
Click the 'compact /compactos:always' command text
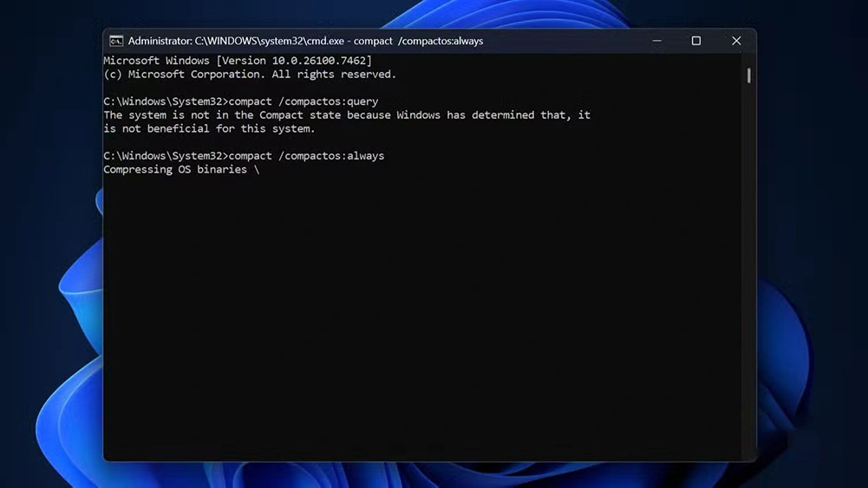click(x=306, y=156)
